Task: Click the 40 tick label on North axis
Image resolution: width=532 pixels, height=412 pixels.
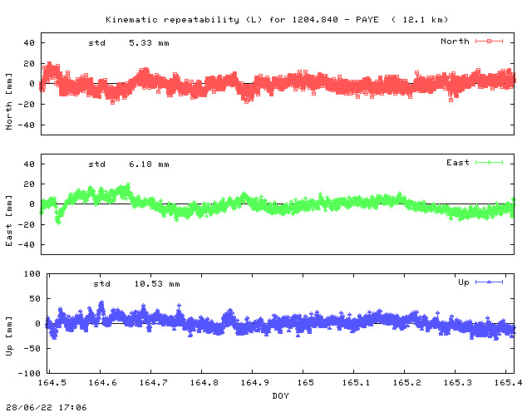Action: coord(29,43)
